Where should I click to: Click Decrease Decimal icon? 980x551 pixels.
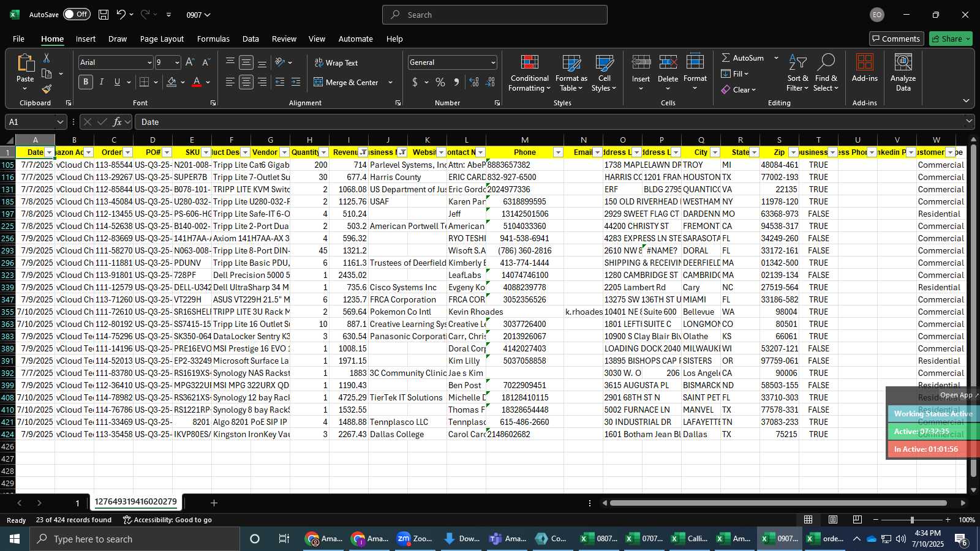coord(490,82)
